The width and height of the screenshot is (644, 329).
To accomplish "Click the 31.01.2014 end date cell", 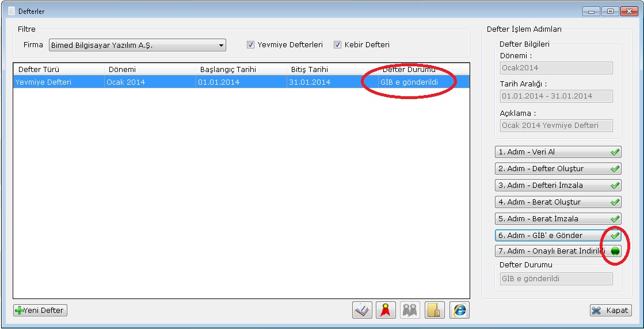I will coord(332,82).
